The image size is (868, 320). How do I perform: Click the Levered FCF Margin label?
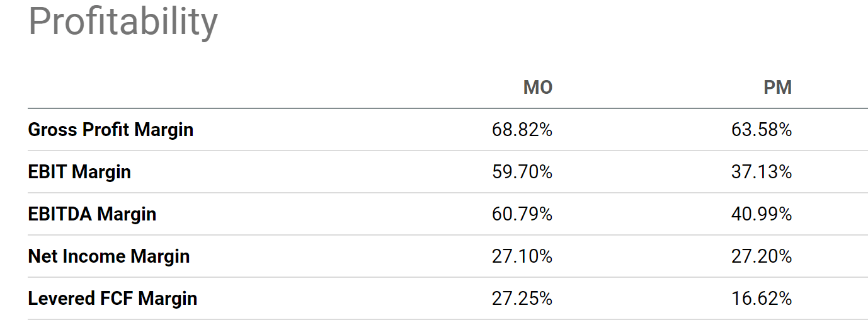point(113,299)
